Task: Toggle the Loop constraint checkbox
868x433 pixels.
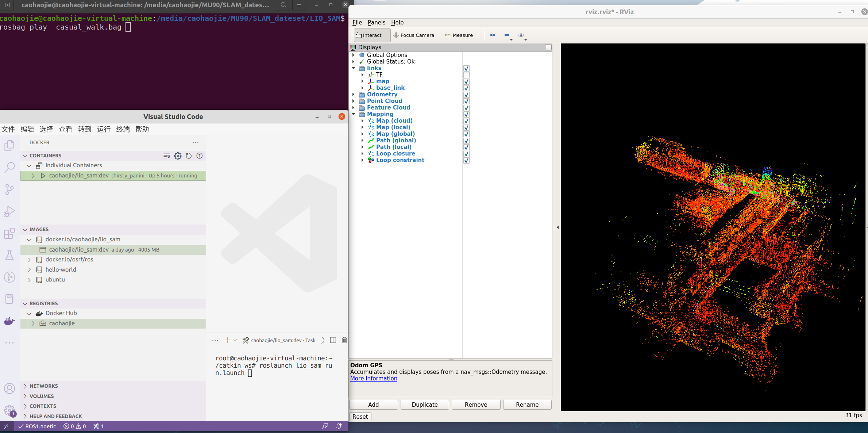Action: pyautogui.click(x=466, y=161)
